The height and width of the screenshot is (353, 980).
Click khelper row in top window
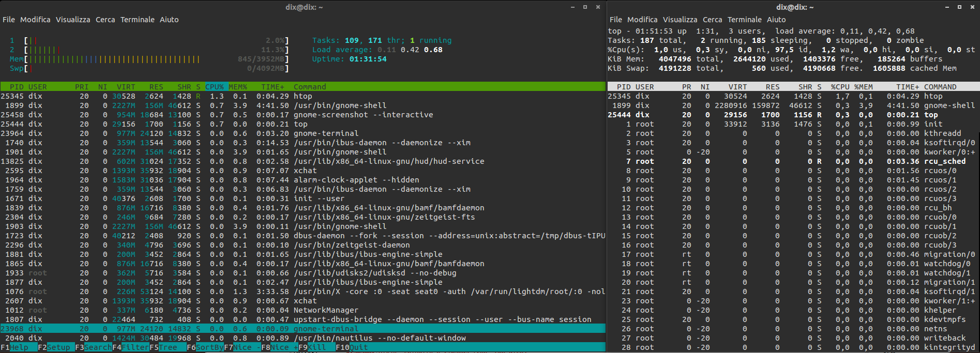(793, 310)
